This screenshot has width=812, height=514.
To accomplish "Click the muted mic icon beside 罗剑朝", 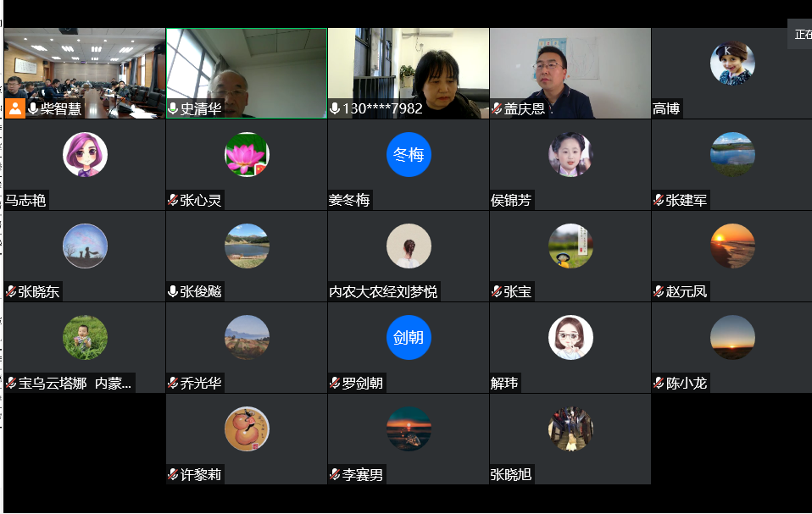I will click(x=335, y=383).
